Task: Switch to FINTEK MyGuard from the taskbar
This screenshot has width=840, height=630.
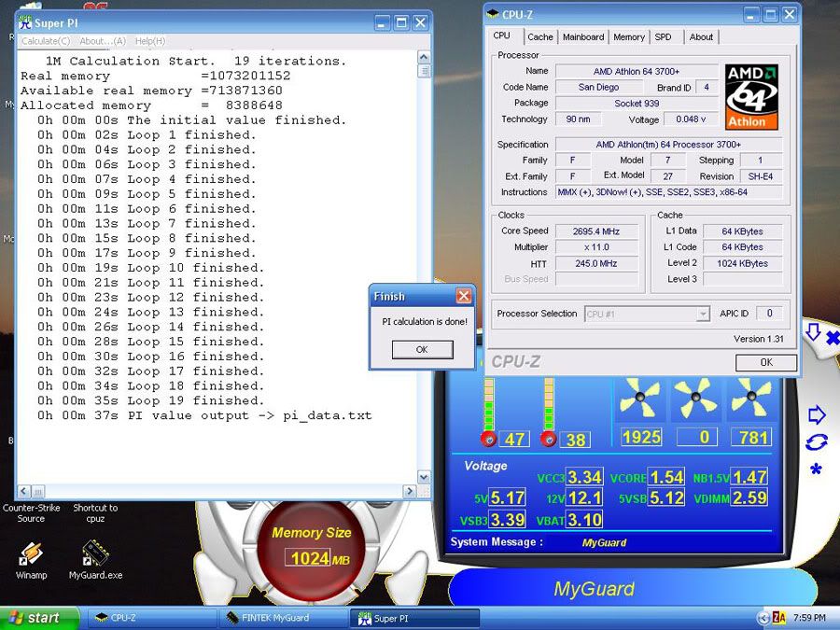Action: coord(283,618)
